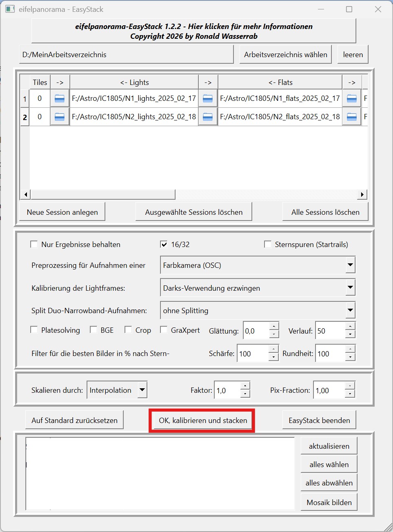Image resolution: width=393 pixels, height=532 pixels.
Task: Enable the Platesolving checkbox
Action: click(x=34, y=330)
